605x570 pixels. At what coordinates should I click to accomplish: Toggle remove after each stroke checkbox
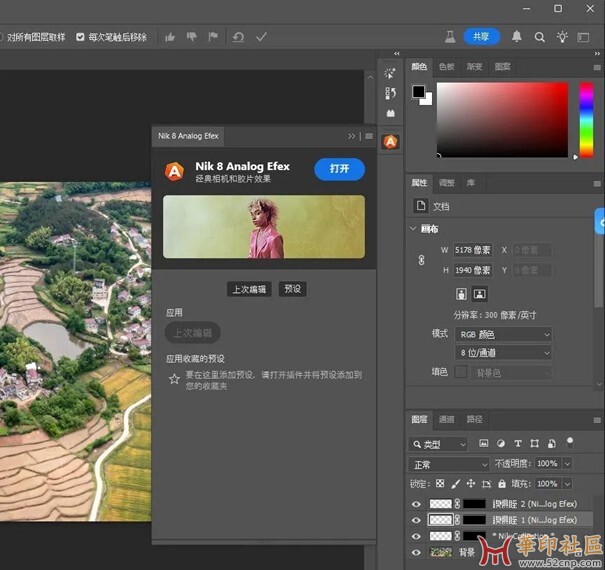pos(80,37)
